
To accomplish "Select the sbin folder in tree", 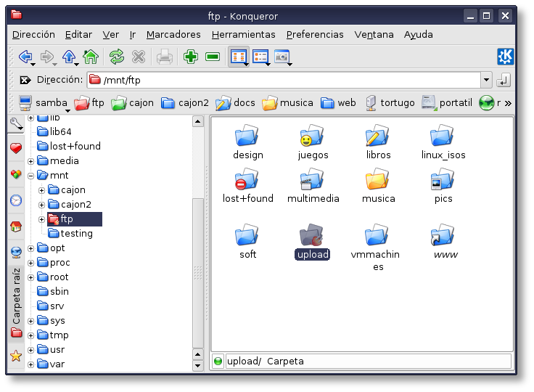I will (53, 291).
